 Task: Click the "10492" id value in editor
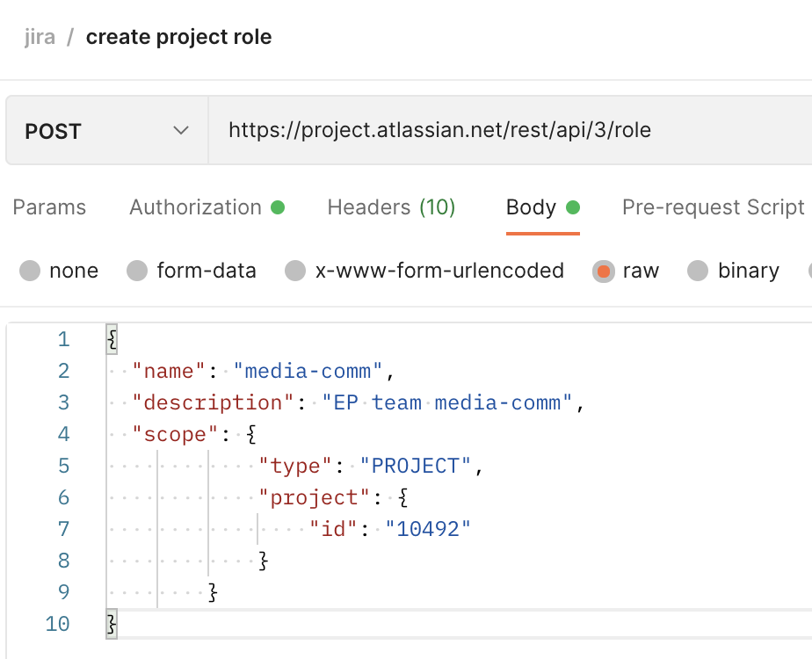428,529
